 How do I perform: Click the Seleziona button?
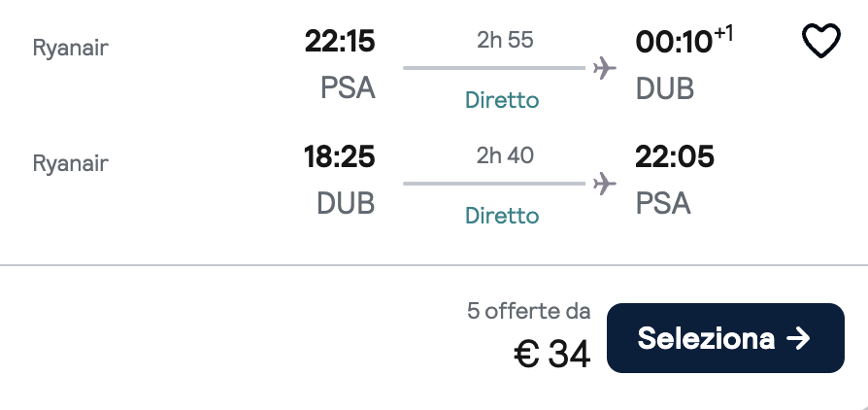tap(725, 338)
